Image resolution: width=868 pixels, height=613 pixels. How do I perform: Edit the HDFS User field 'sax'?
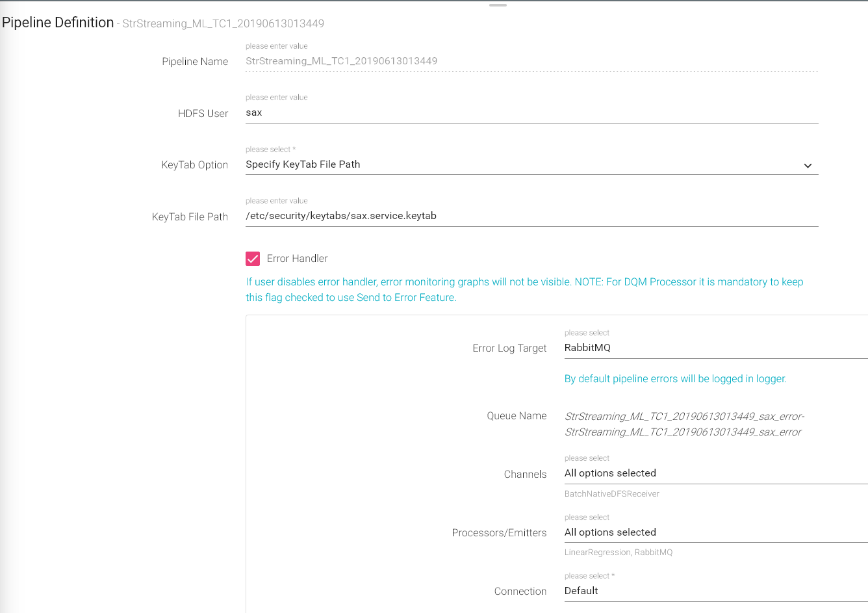(x=531, y=112)
